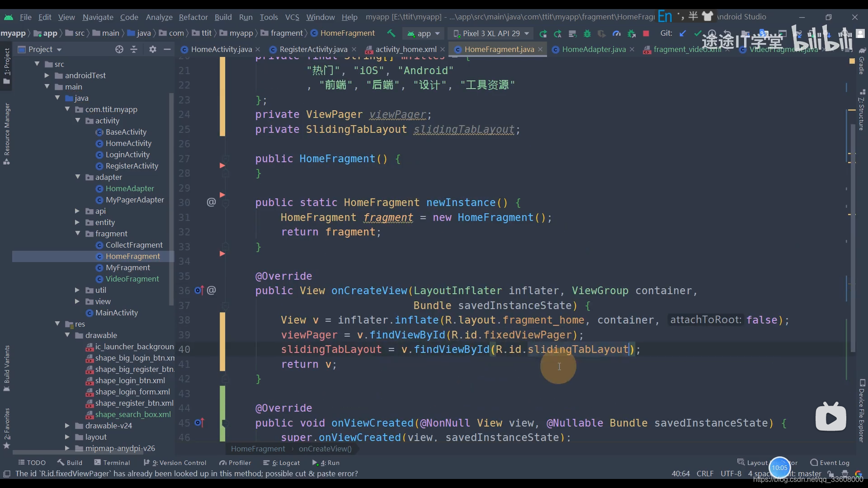Click the Apply Code Changes icon
The width and height of the screenshot is (868, 488).
tap(572, 33)
